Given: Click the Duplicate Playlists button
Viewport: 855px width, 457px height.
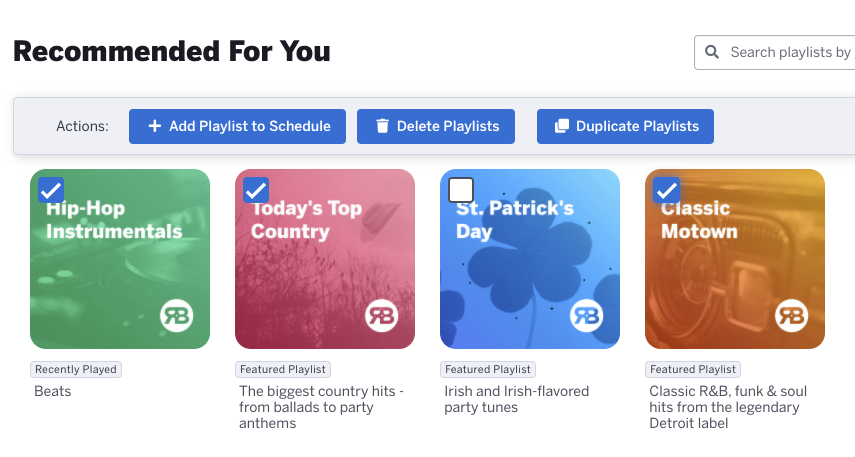Looking at the screenshot, I should 625,127.
